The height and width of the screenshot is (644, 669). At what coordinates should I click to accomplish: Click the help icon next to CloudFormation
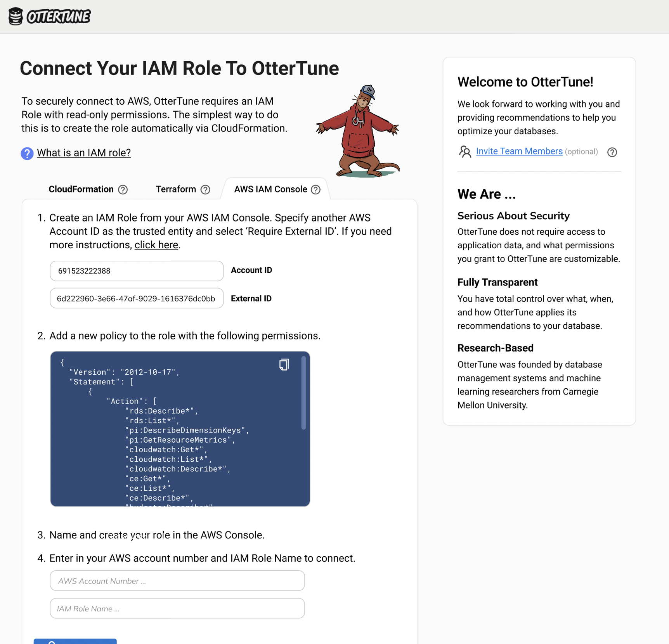pyautogui.click(x=123, y=190)
